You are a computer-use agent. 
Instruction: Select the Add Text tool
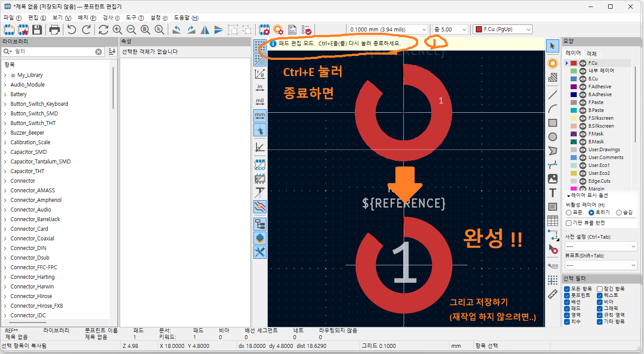(553, 193)
